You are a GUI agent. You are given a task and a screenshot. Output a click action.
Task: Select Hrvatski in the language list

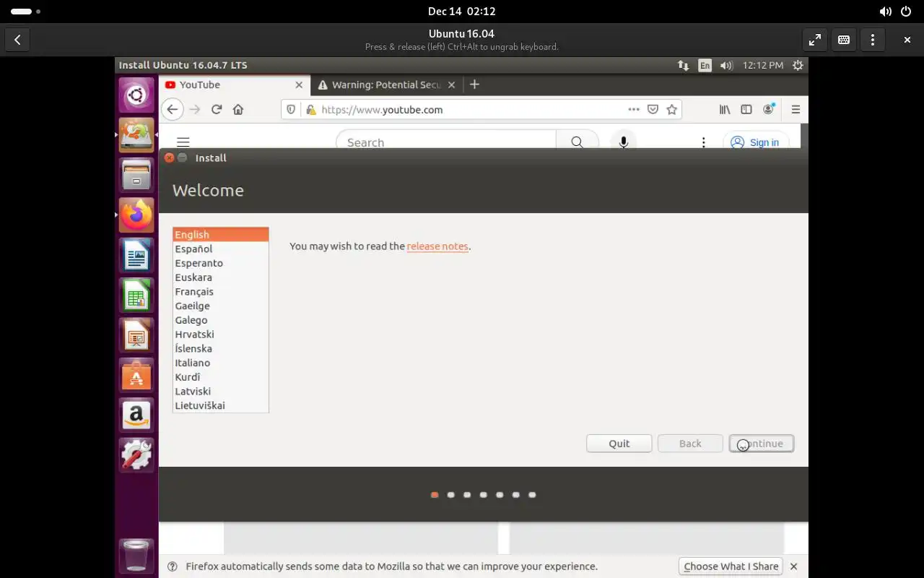(221, 335)
